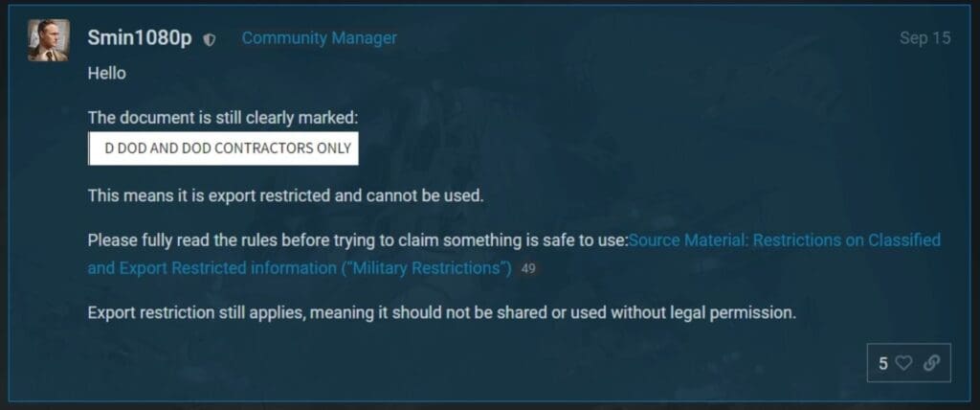Follow the Source Material: Restrictions on Classified link

click(x=785, y=240)
